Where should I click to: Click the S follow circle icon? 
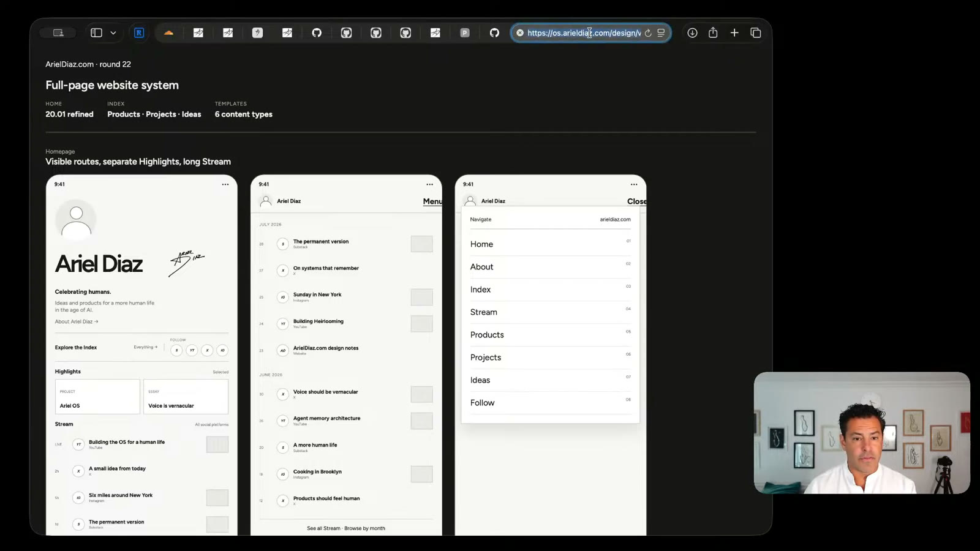(x=176, y=350)
